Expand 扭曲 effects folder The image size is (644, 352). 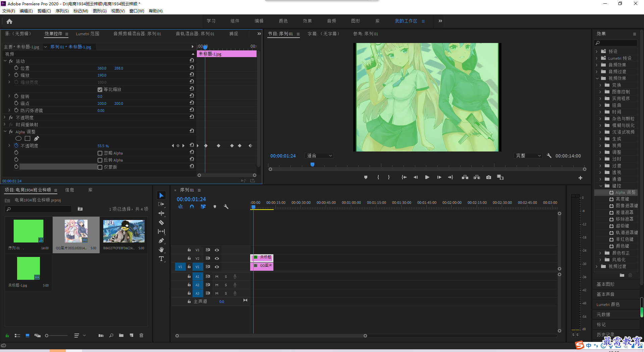click(601, 105)
